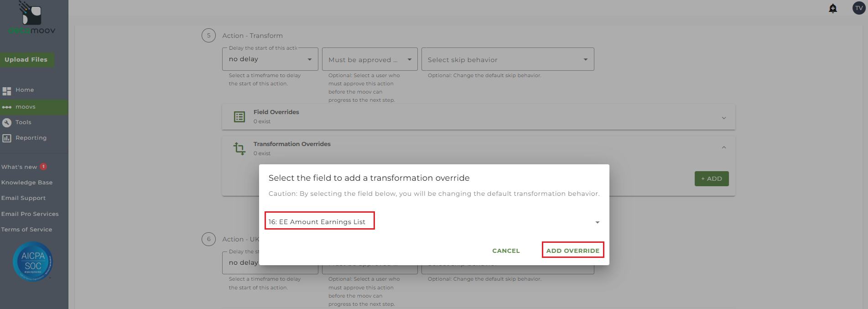Click the AICPA SOC badge
The height and width of the screenshot is (309, 868).
(x=33, y=261)
